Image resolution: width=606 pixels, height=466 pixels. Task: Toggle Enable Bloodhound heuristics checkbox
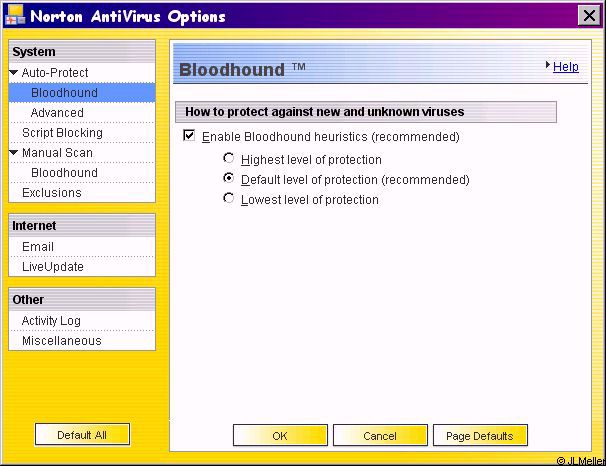pos(189,136)
